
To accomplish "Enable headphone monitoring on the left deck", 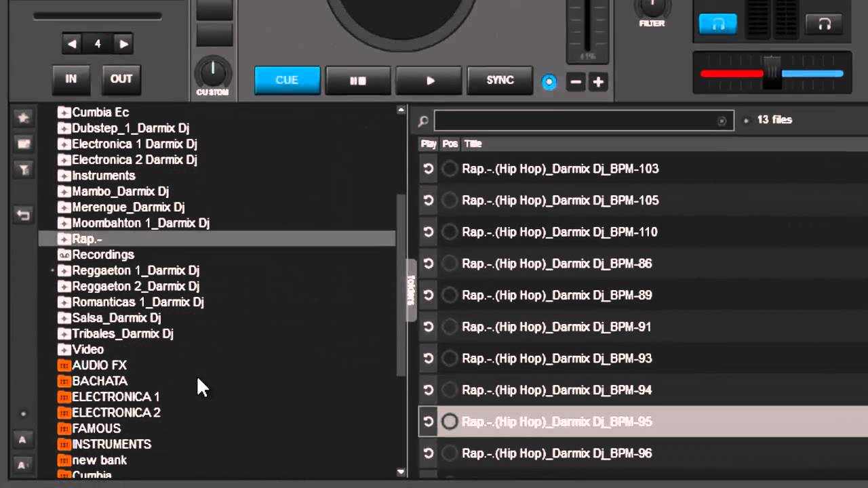I will [x=717, y=22].
